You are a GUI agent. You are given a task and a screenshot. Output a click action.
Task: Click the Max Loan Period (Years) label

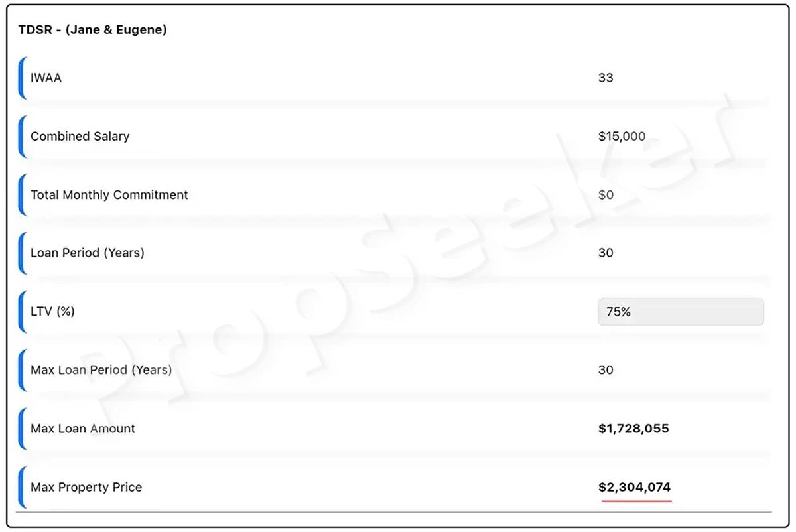coord(101,369)
